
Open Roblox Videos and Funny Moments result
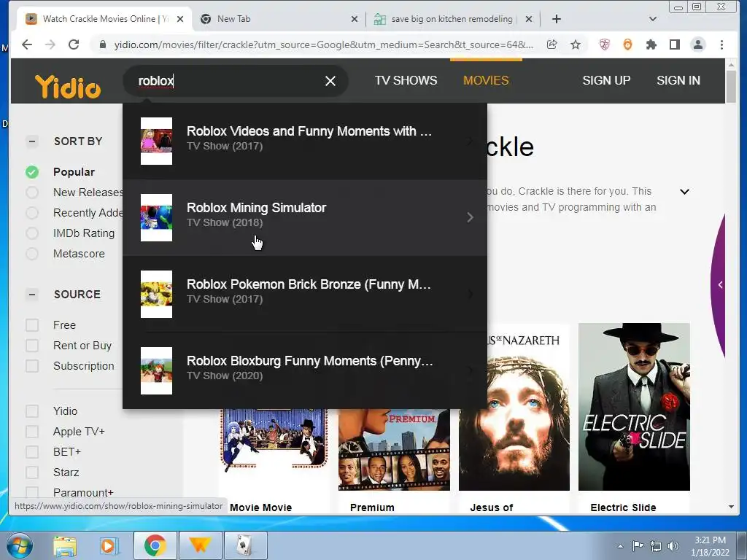305,141
